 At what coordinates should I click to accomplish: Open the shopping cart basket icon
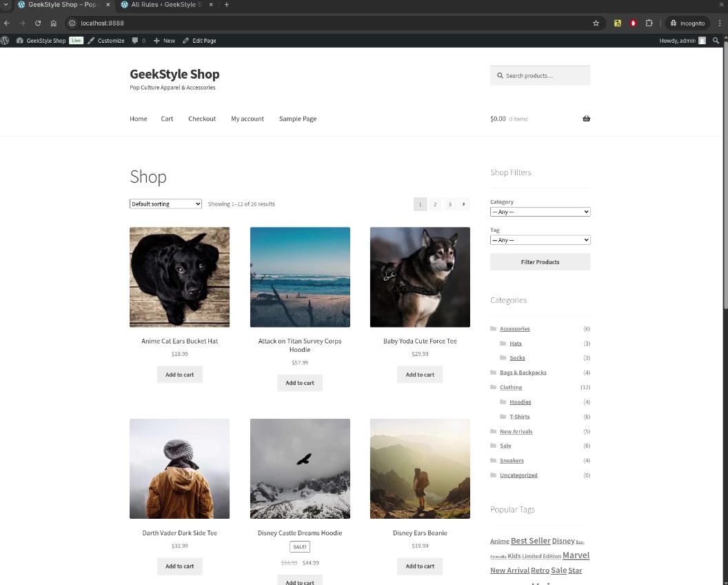[586, 119]
